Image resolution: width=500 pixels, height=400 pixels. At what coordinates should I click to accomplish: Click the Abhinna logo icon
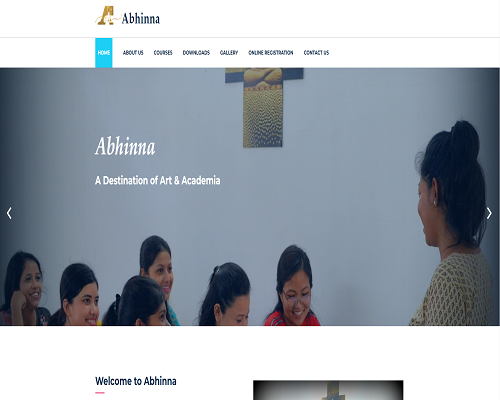pyautogui.click(x=105, y=16)
